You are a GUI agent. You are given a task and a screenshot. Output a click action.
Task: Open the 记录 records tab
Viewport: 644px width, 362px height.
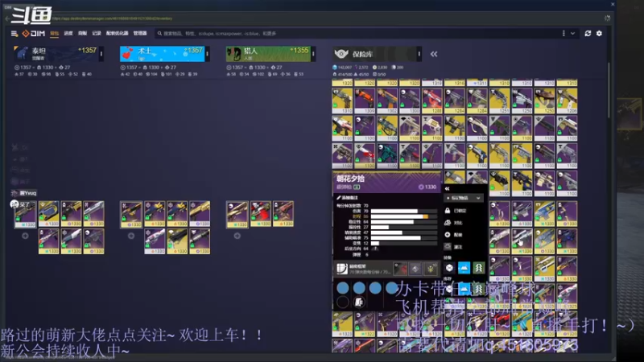[97, 33]
